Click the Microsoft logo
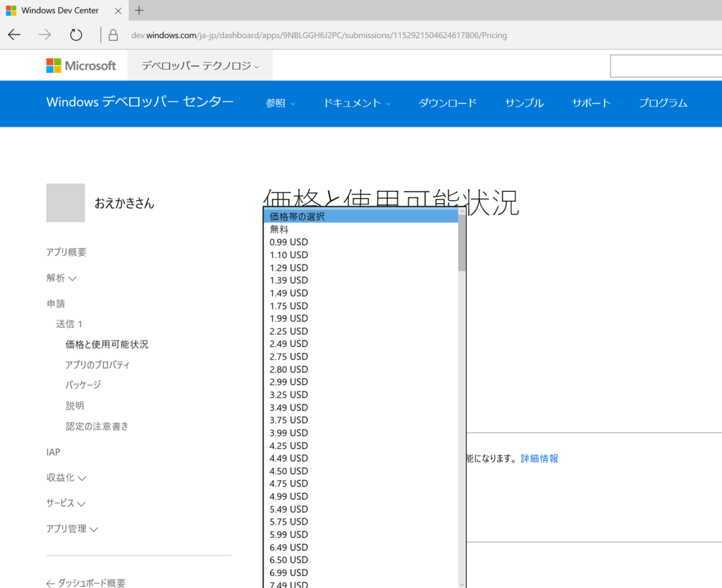Screen dimensions: 722x588 (x=81, y=66)
